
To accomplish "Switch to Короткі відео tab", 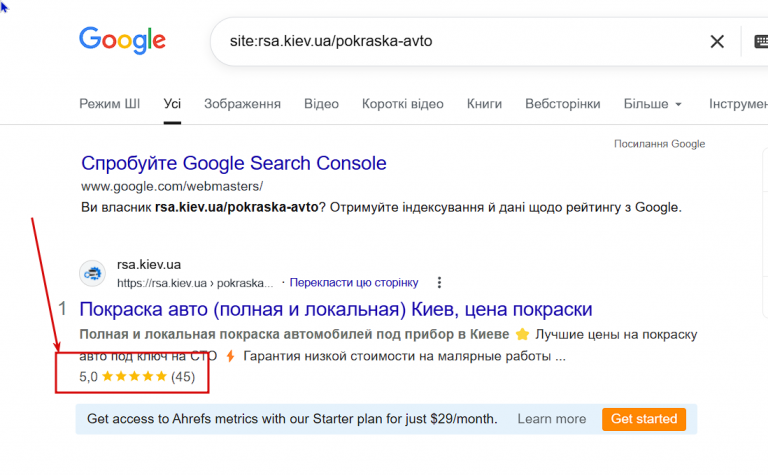I will pyautogui.click(x=403, y=104).
